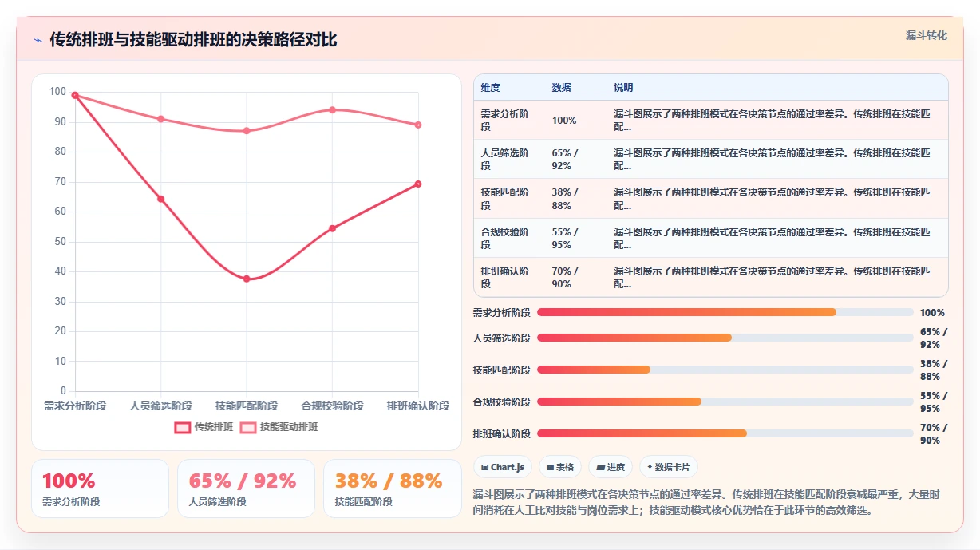The width and height of the screenshot is (980, 550).
Task: Click x-axis label 排班确认阶段 on chart
Action: coord(418,406)
